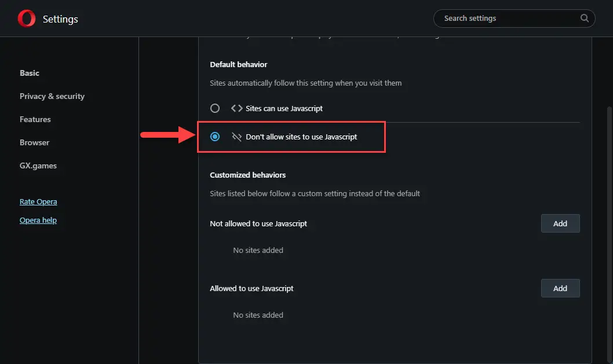Open the Opera help link

point(38,220)
